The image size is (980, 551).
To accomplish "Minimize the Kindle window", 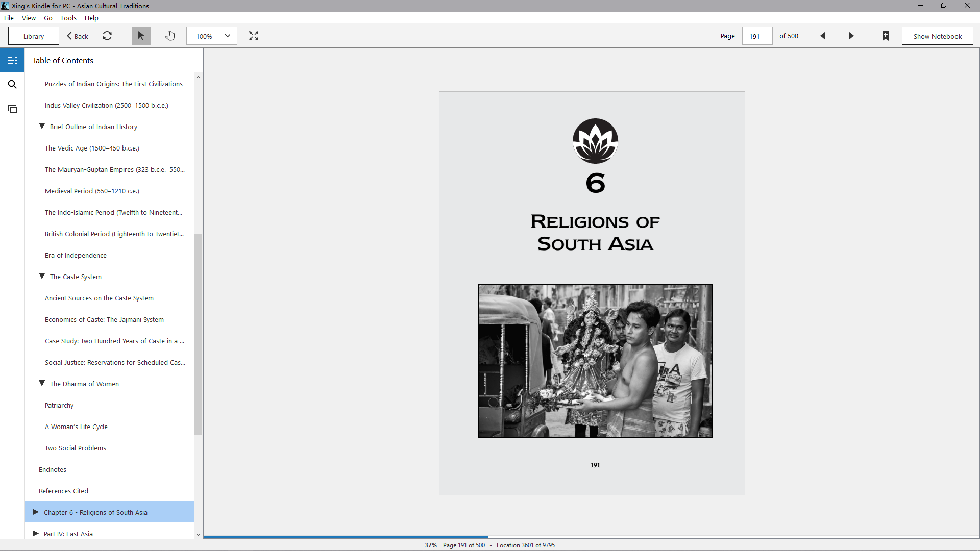I will 921,6.
